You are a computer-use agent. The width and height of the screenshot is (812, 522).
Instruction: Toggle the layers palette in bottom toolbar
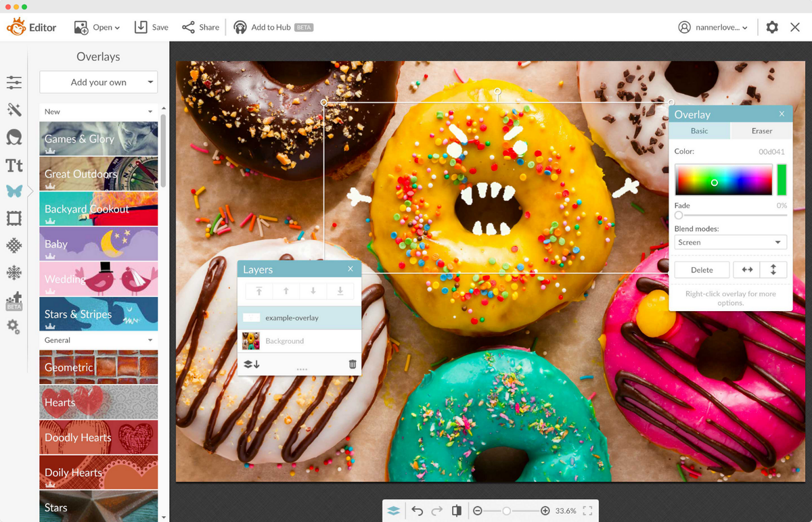pos(393,511)
